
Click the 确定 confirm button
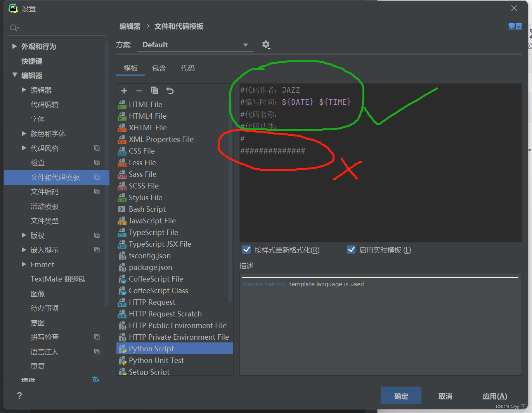tap(401, 396)
